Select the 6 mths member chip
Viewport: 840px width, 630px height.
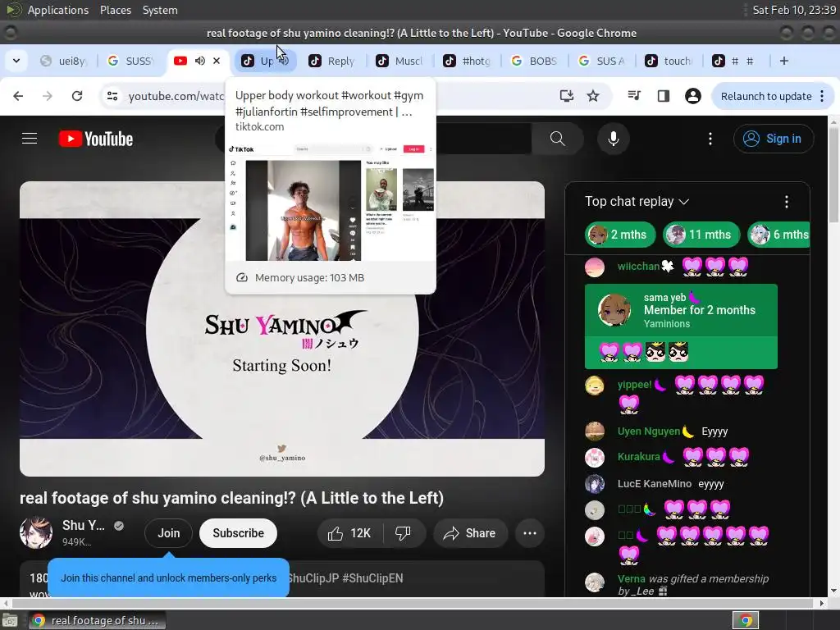point(778,235)
